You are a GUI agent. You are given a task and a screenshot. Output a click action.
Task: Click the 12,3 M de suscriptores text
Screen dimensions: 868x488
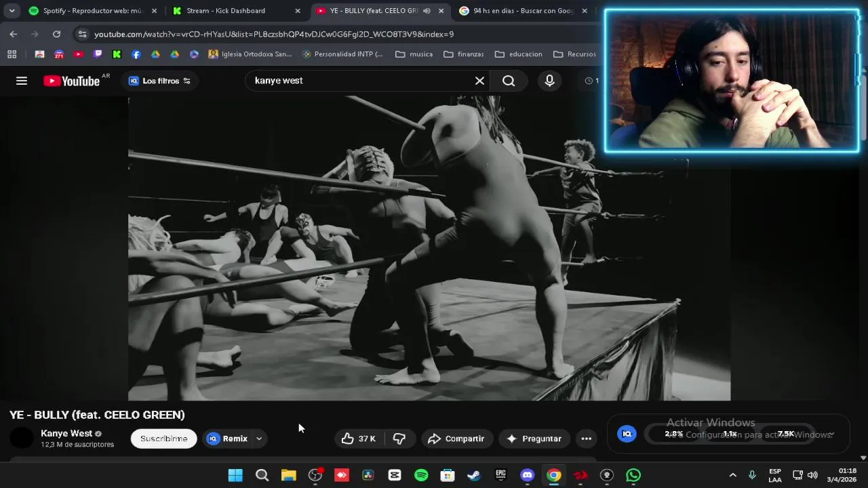[77, 445]
